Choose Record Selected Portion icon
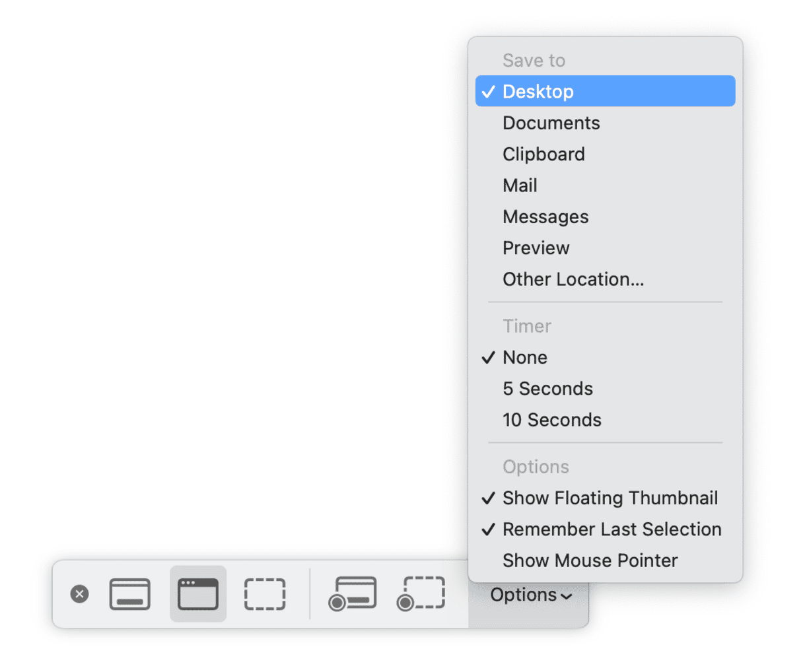The height and width of the screenshot is (672, 803). (421, 594)
